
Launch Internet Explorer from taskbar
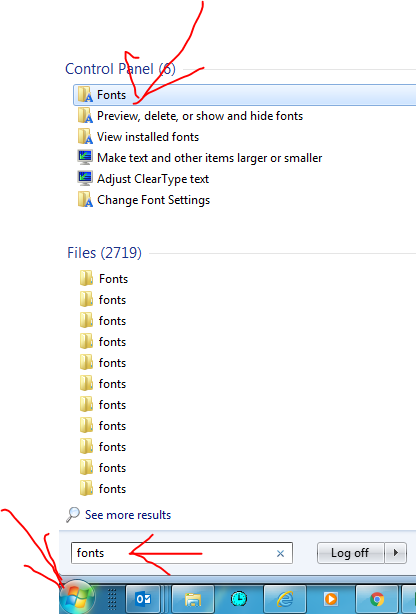click(285, 599)
